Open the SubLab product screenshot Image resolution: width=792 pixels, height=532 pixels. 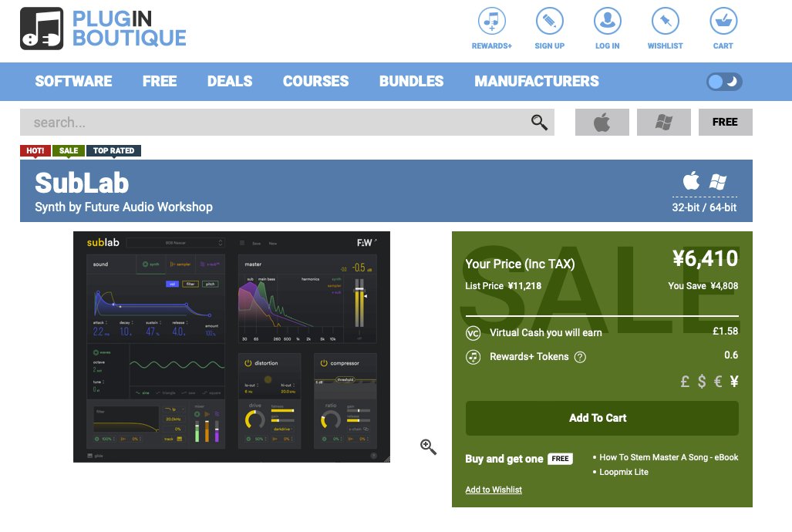[x=232, y=347]
